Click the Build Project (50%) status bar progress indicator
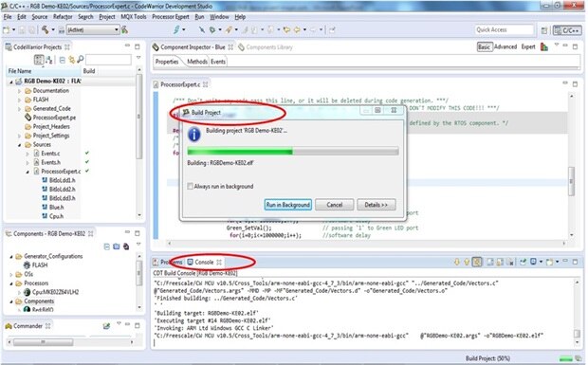The image size is (588, 365). 565,359
